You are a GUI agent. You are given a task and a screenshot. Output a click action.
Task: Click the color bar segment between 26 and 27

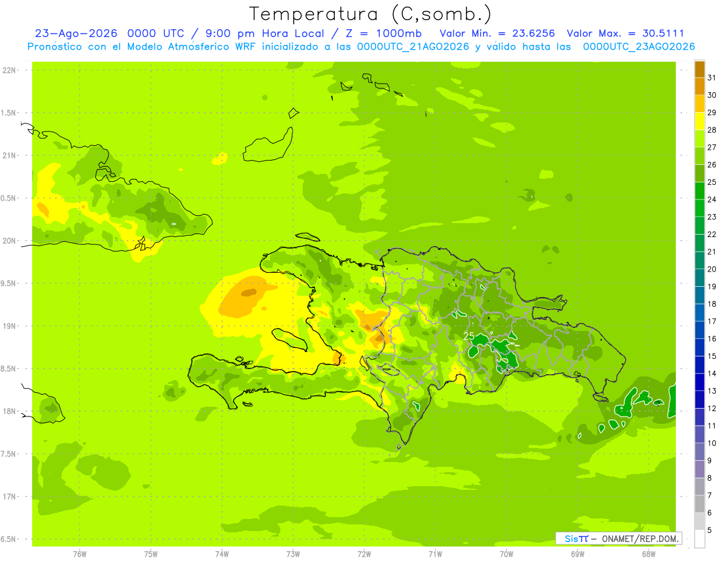pos(699,156)
